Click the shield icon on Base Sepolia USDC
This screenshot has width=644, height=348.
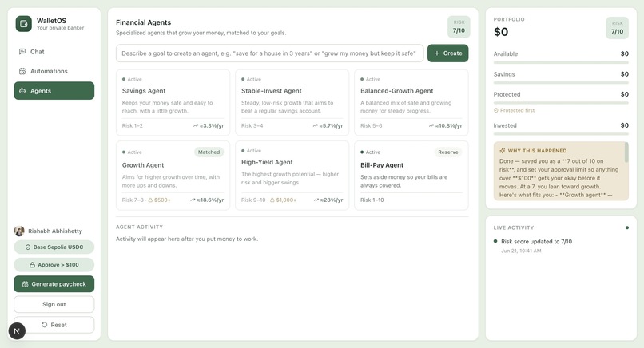pos(28,247)
